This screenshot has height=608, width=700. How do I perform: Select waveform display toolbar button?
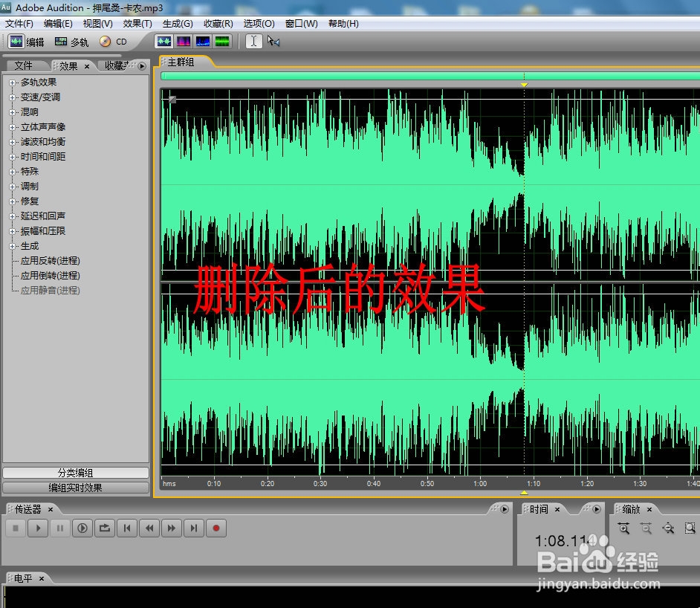click(163, 42)
